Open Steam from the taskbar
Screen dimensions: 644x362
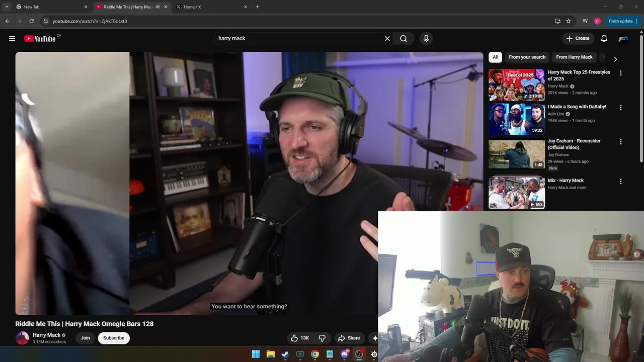285,354
